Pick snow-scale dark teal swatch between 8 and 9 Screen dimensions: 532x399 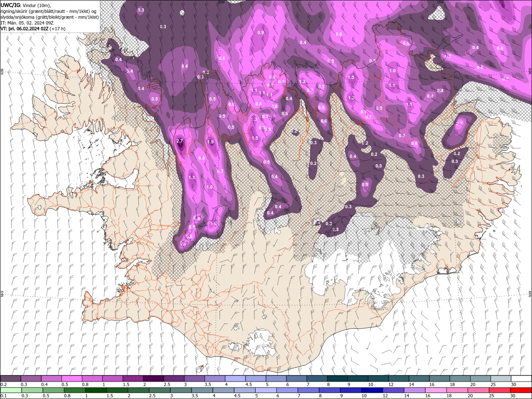337,378
